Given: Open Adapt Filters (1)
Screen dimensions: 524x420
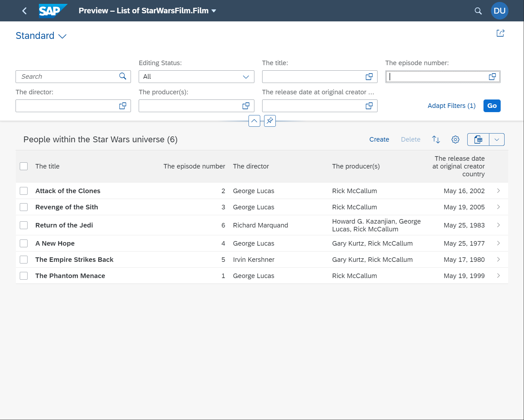Looking at the screenshot, I should pyautogui.click(x=451, y=106).
